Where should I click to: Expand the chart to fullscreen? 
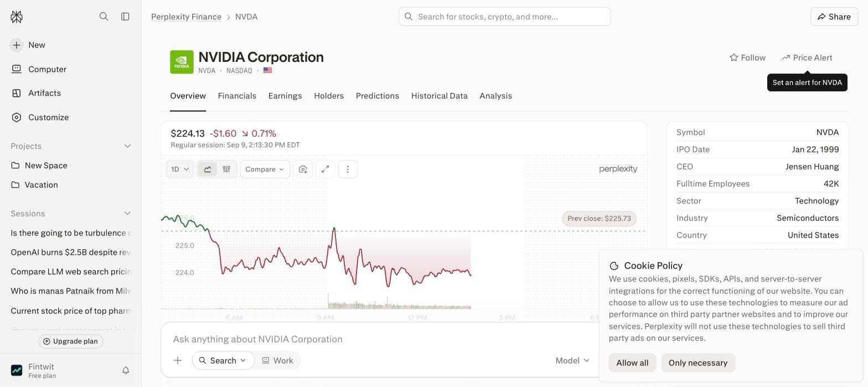[x=325, y=169]
